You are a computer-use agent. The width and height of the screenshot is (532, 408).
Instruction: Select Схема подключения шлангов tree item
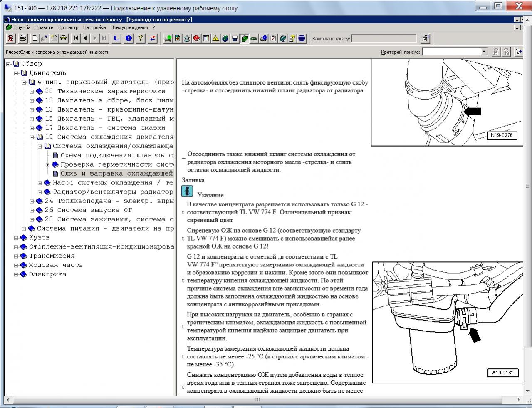[117, 155]
